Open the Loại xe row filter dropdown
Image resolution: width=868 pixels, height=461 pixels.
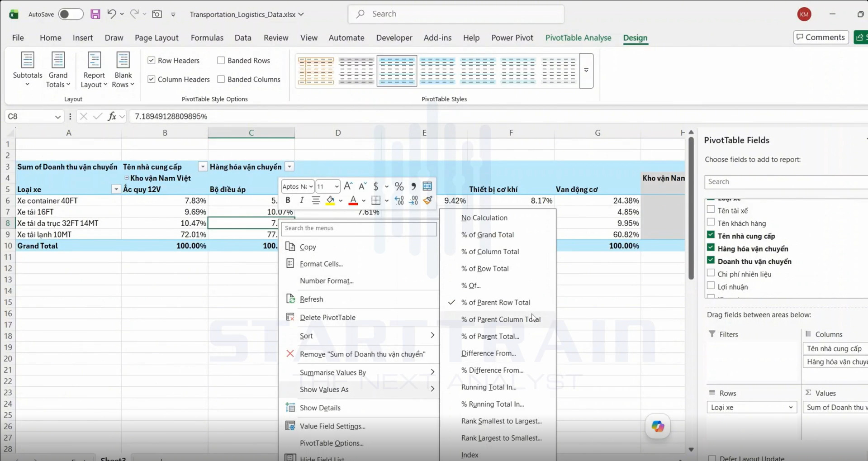[x=116, y=190]
